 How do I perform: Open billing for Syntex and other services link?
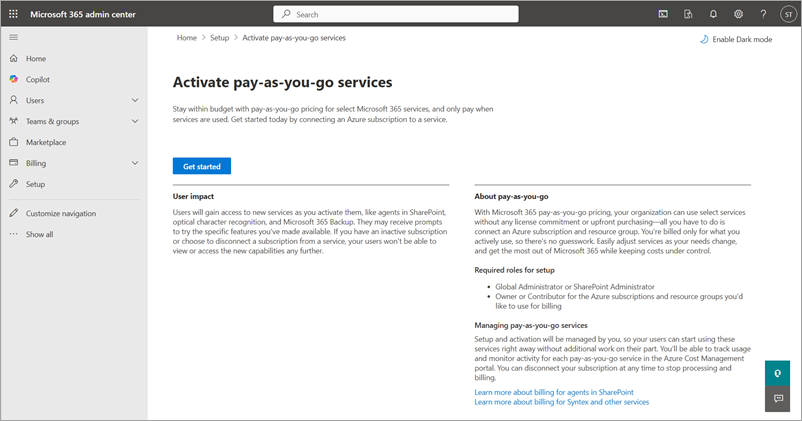click(561, 402)
